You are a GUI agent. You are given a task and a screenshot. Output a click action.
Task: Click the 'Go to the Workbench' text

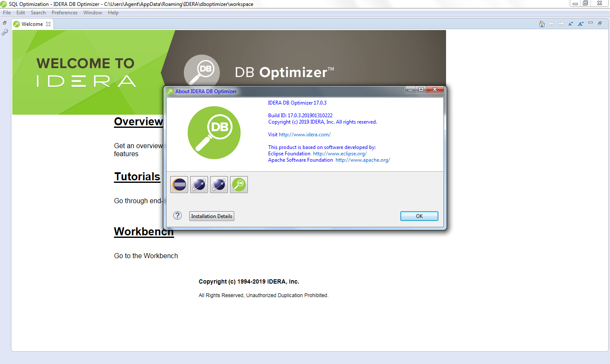[x=146, y=256]
